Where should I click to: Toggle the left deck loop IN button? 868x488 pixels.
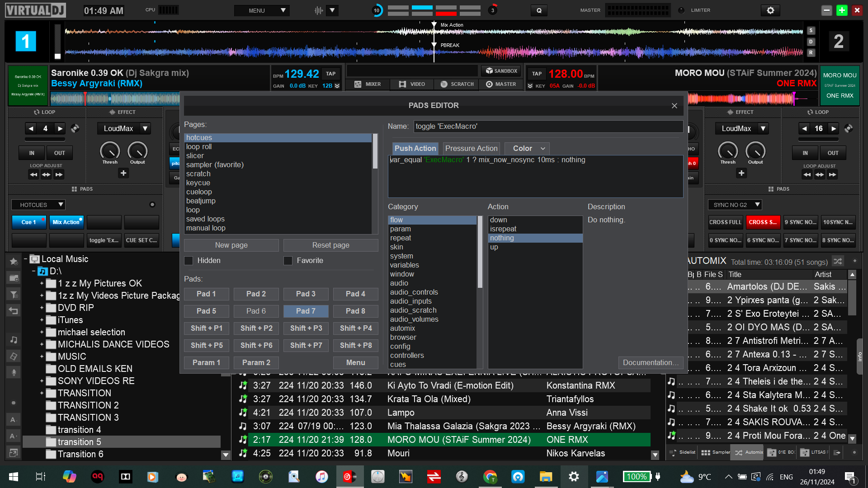[x=32, y=153]
